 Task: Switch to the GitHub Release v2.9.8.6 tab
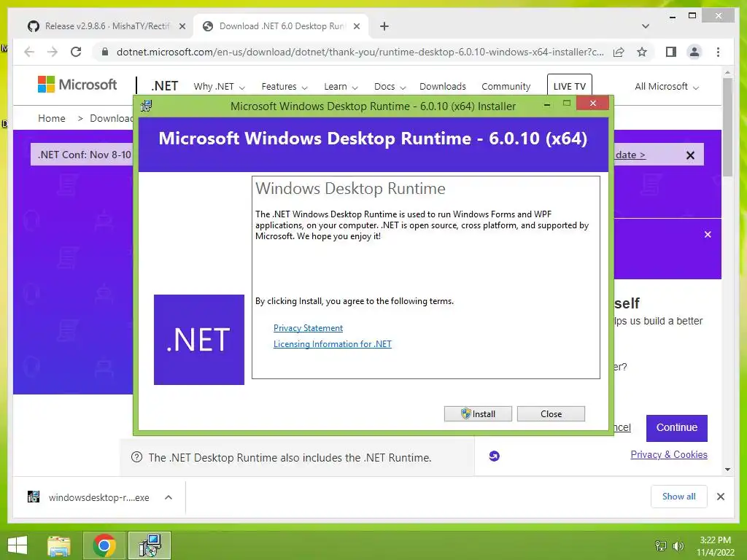point(107,26)
